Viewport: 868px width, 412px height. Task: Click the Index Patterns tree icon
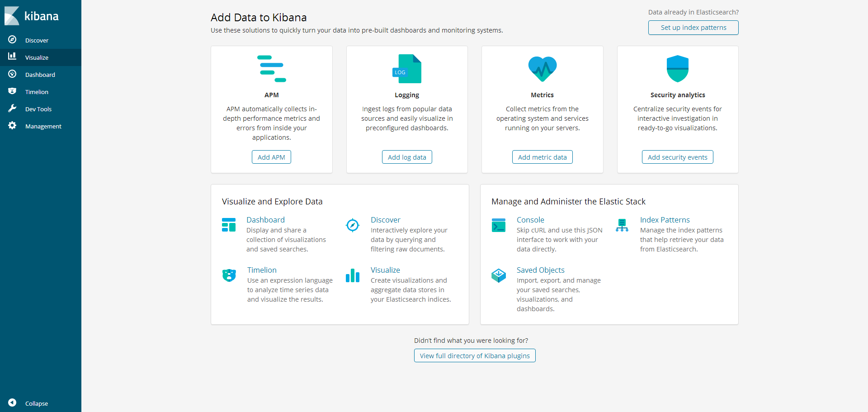coord(622,225)
